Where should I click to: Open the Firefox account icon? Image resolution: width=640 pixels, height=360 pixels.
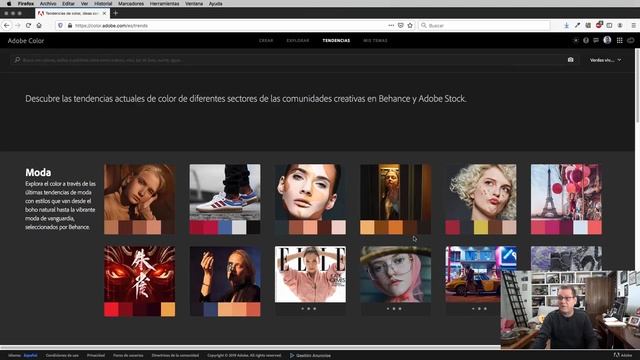click(620, 25)
